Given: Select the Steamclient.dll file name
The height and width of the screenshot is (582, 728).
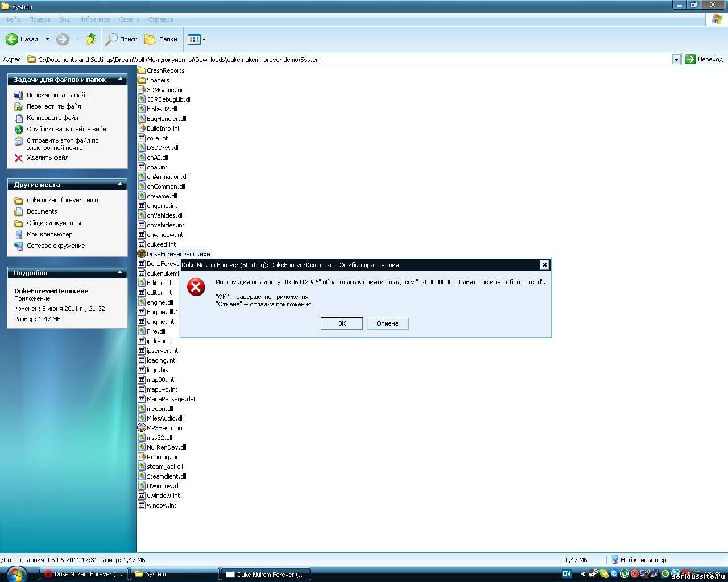Looking at the screenshot, I should [167, 476].
